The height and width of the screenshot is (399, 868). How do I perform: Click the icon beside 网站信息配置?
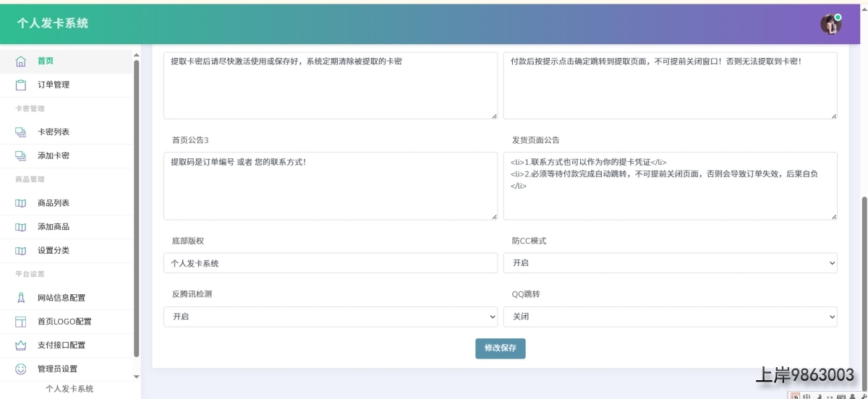click(21, 298)
